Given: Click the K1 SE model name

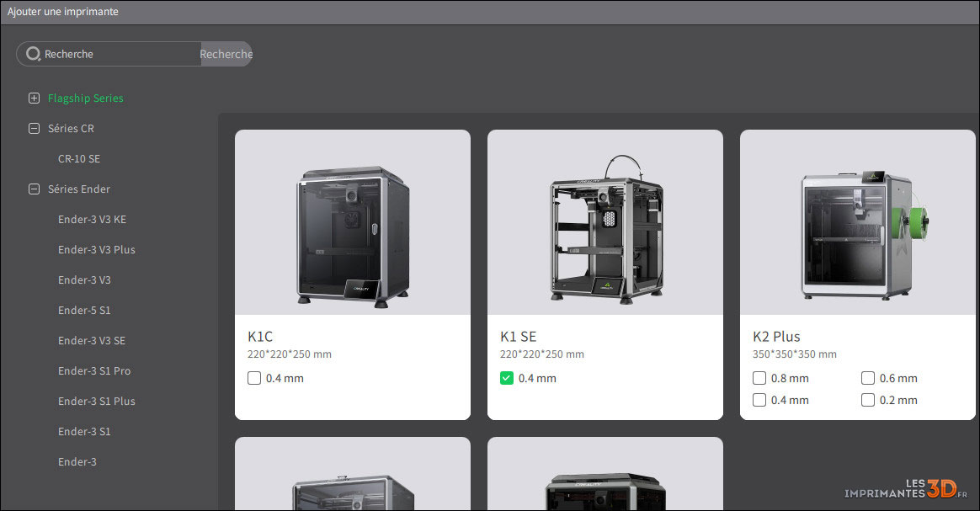Looking at the screenshot, I should coord(518,337).
